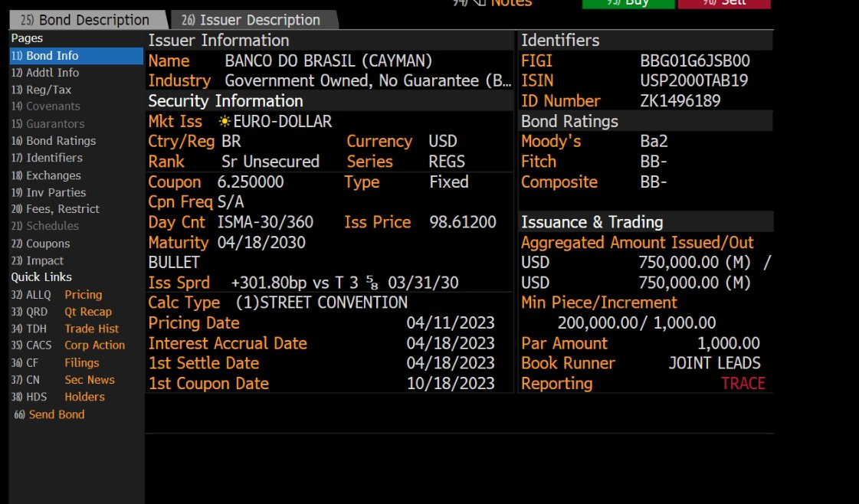The height and width of the screenshot is (504, 859).
Task: Open ALLQ Pricing quick link
Action: 57,295
